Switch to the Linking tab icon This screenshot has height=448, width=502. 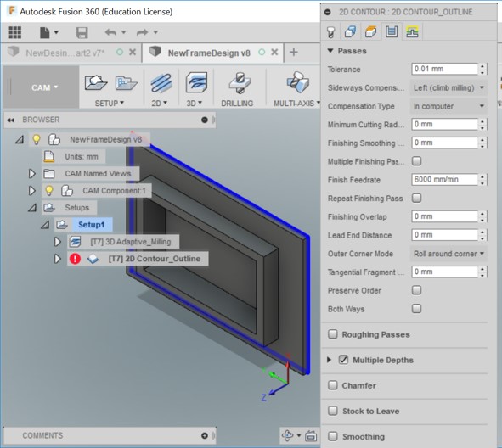coord(412,31)
